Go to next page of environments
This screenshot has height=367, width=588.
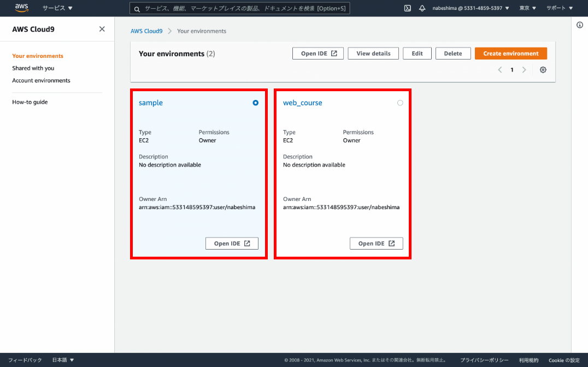[x=524, y=70]
